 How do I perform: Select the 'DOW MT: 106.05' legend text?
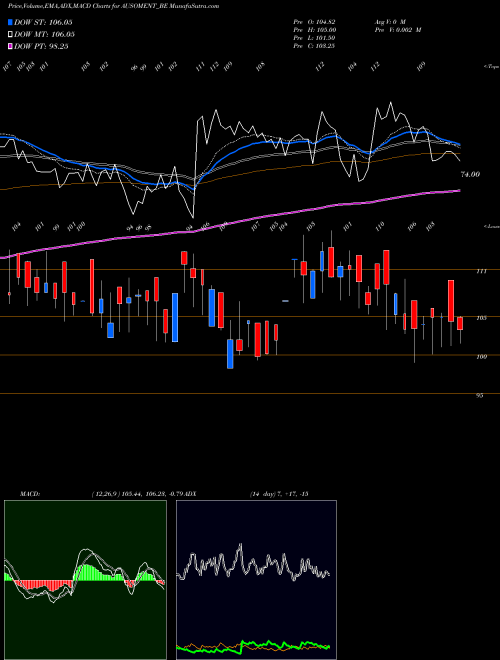44,34
